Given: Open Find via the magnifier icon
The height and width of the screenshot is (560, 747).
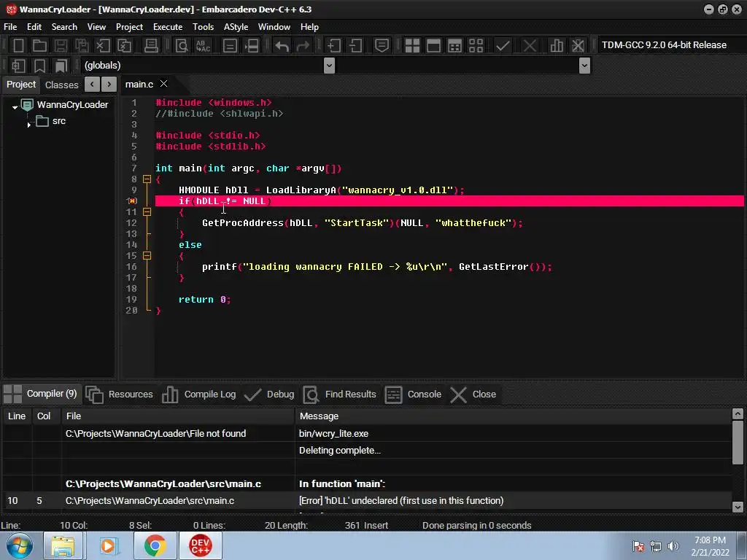Looking at the screenshot, I should click(x=182, y=46).
